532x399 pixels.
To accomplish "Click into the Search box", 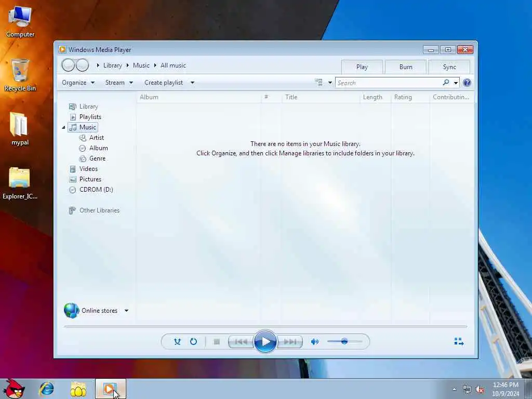I will 389,83.
